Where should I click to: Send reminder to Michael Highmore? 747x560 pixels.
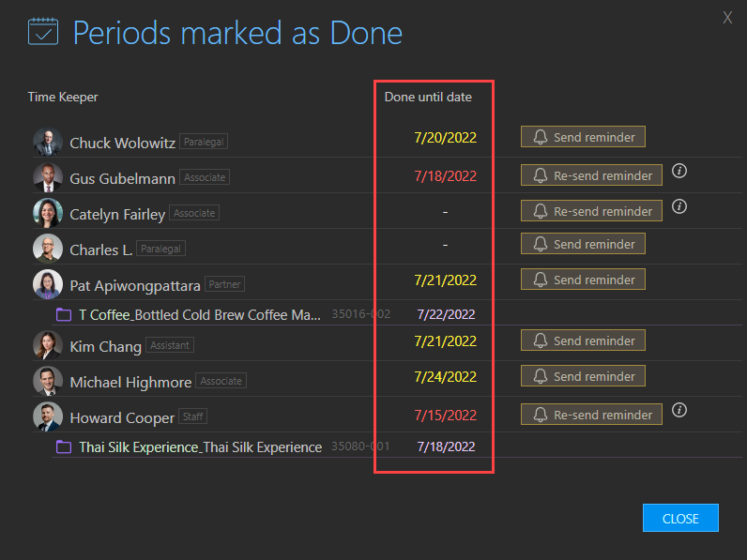(x=583, y=376)
